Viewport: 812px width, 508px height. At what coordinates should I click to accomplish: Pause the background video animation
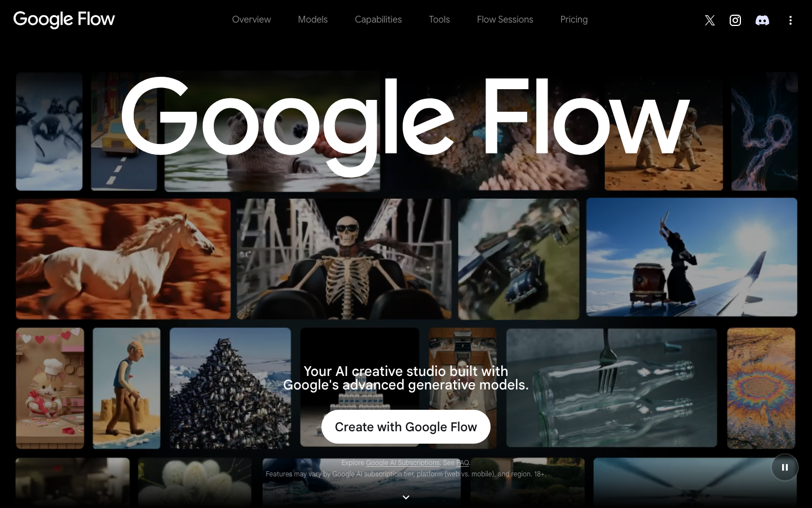pyautogui.click(x=785, y=467)
